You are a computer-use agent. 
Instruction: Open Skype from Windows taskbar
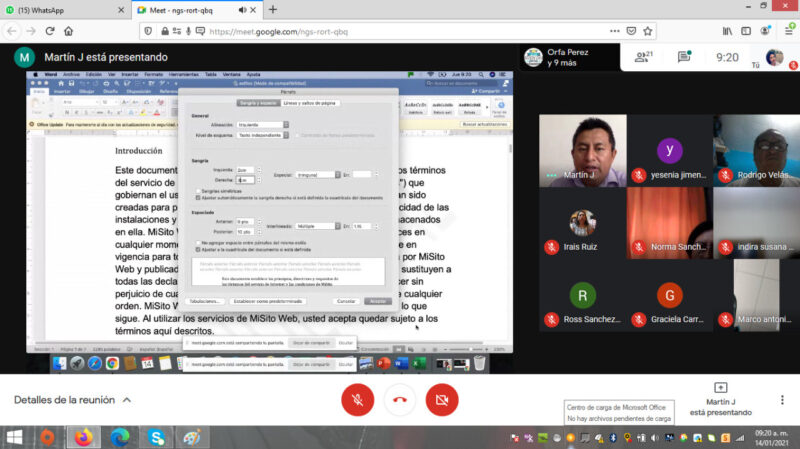tap(156, 437)
